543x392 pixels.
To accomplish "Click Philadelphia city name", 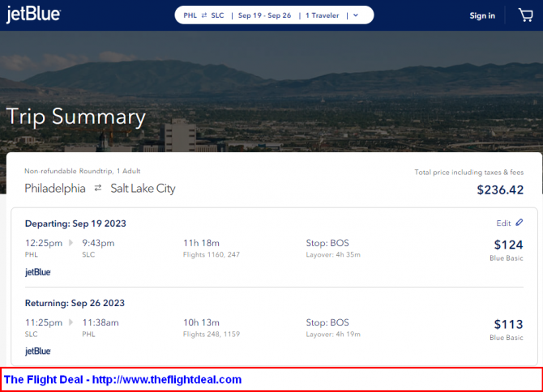I will point(55,189).
